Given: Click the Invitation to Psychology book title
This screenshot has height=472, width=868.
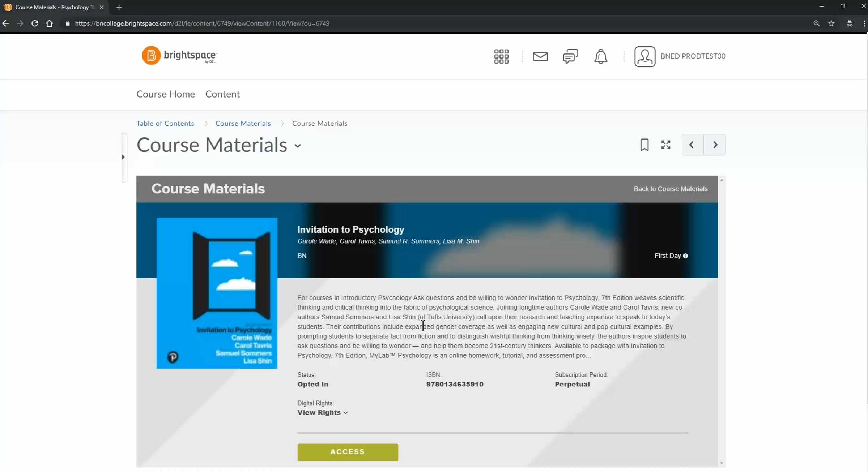Looking at the screenshot, I should tap(351, 229).
